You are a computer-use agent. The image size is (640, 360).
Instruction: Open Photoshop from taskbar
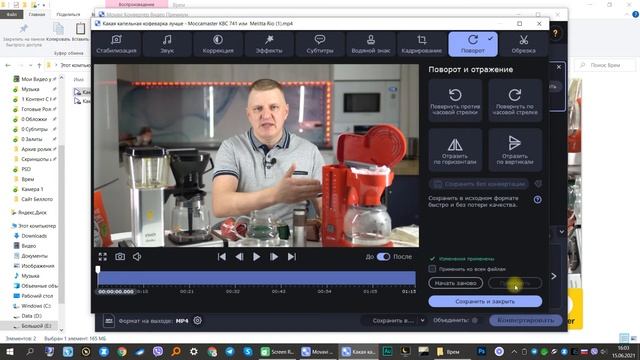481,351
